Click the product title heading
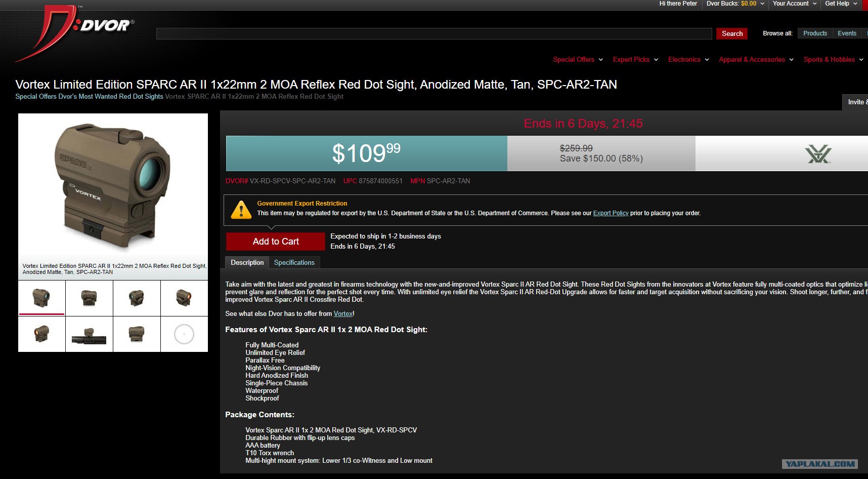868x479 pixels. pos(316,85)
